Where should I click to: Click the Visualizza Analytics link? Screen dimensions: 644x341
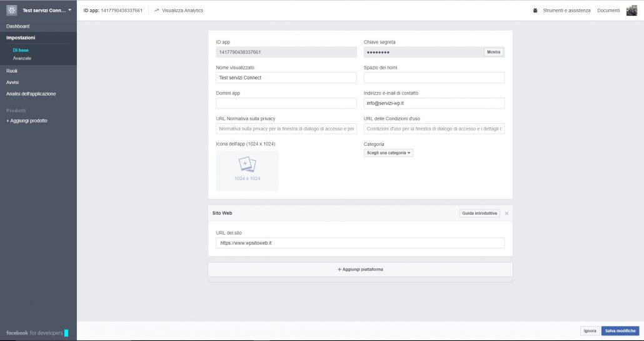tap(183, 11)
